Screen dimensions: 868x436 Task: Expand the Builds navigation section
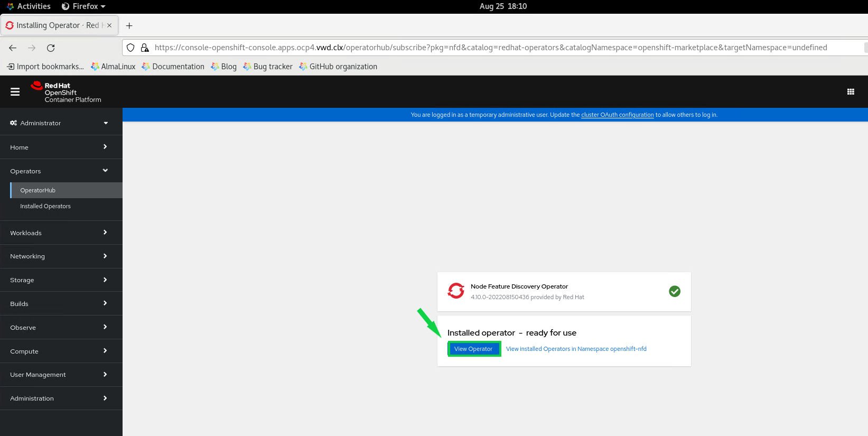(61, 304)
